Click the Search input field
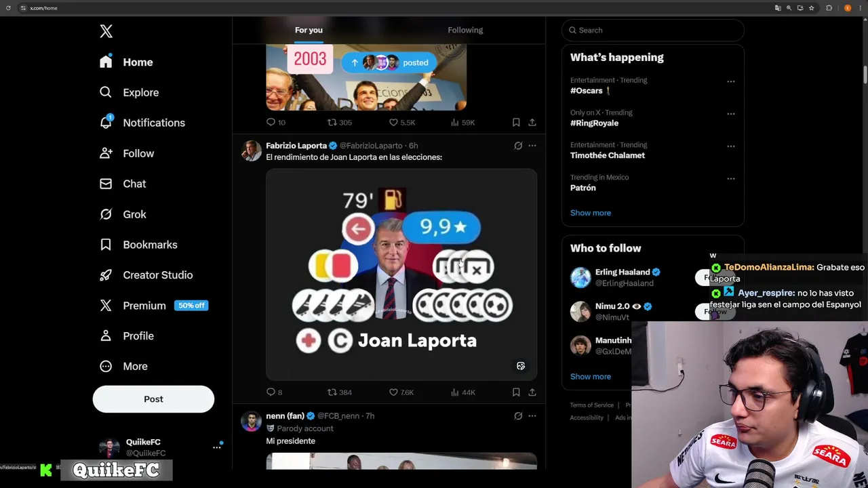Image resolution: width=868 pixels, height=488 pixels. (653, 30)
